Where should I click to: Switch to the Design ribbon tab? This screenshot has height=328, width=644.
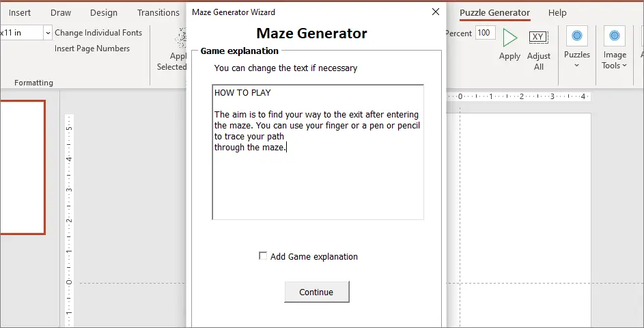(x=104, y=13)
